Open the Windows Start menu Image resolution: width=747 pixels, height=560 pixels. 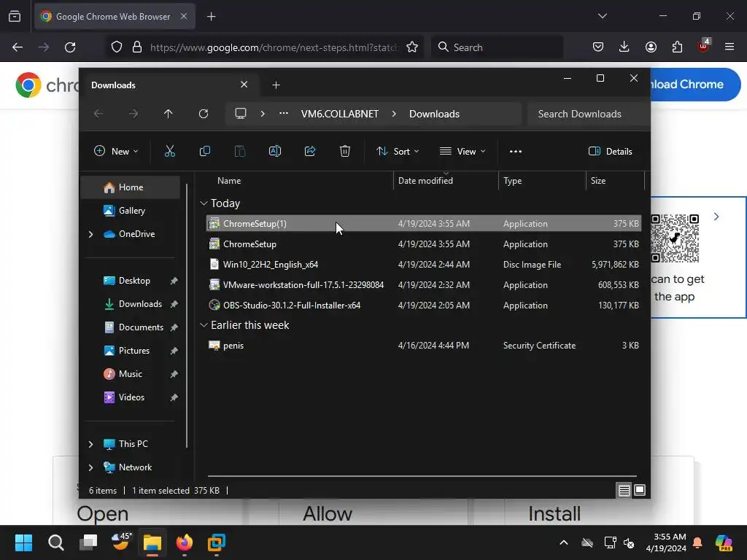pyautogui.click(x=23, y=542)
